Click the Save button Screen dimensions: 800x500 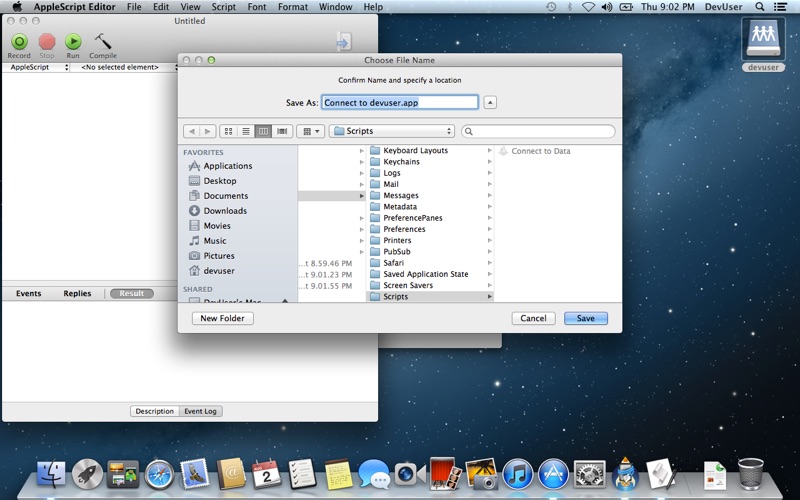(586, 318)
